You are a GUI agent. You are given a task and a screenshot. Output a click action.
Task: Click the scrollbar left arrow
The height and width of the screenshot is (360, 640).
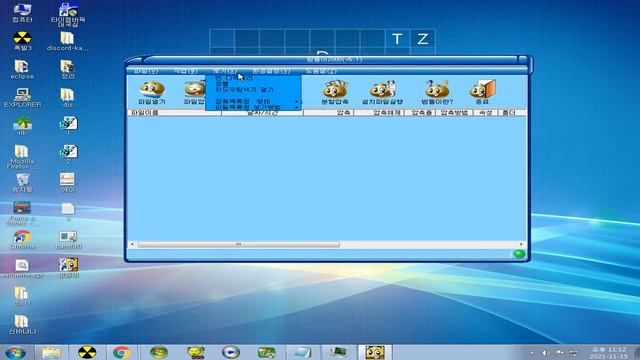point(132,244)
